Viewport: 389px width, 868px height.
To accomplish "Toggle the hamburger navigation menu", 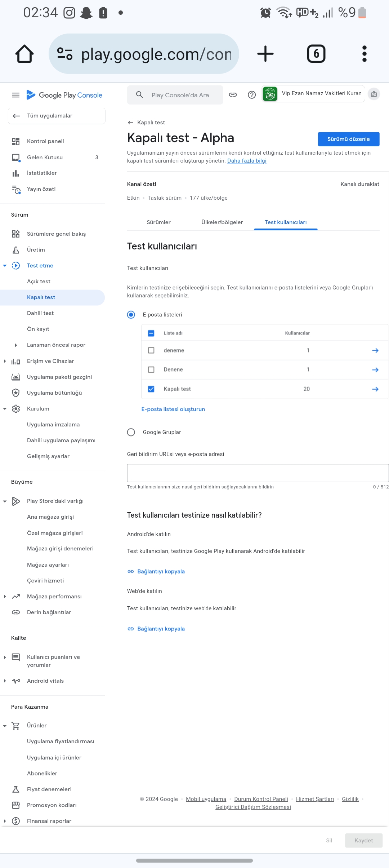I will pos(16,95).
